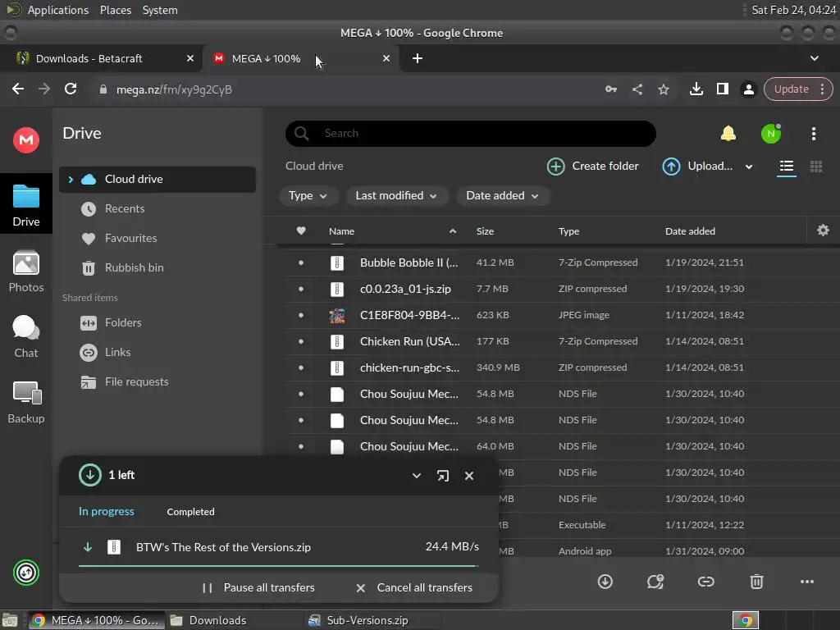
Task: Open Rubbish bin in sidebar
Action: click(157, 268)
